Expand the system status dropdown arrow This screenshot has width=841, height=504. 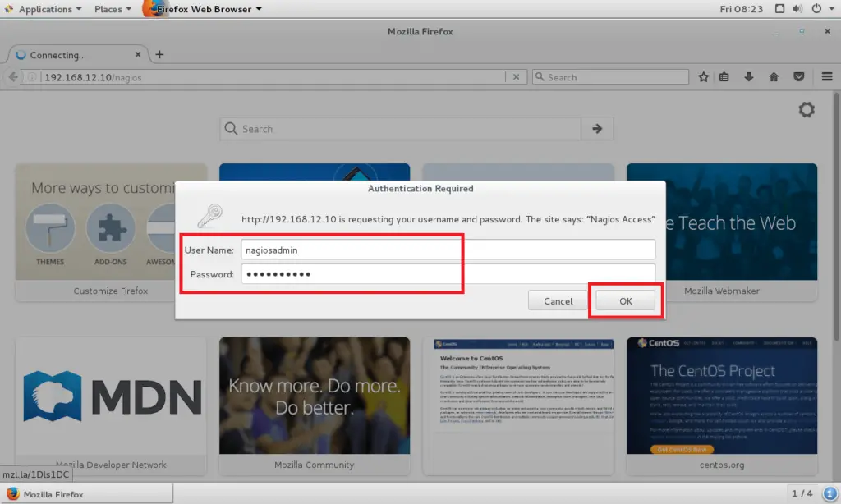[832, 9]
